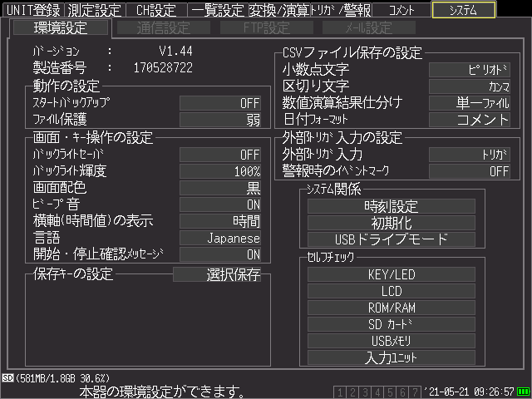Toggle スタートバックアップ OFF setting
The image size is (532, 399).
(220, 103)
